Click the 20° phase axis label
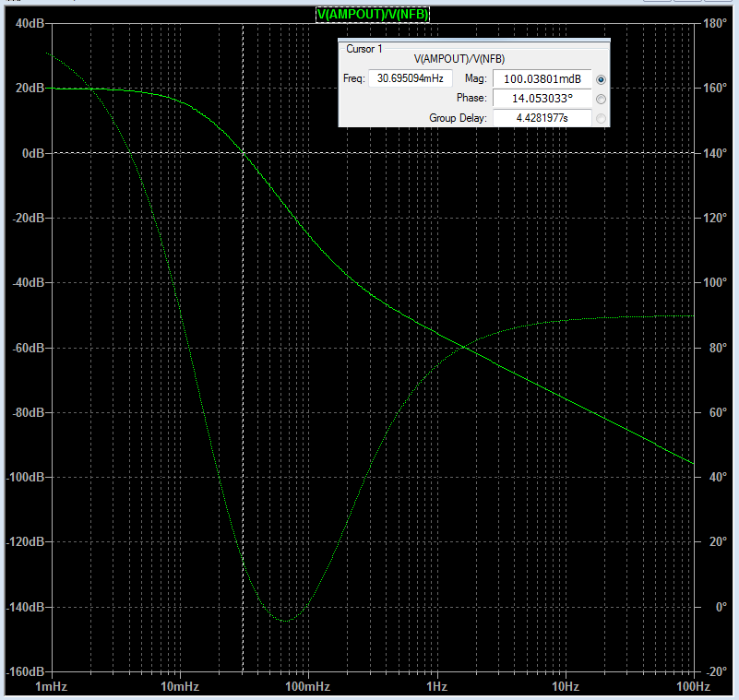Viewport: 739px width, 700px height. [718, 541]
